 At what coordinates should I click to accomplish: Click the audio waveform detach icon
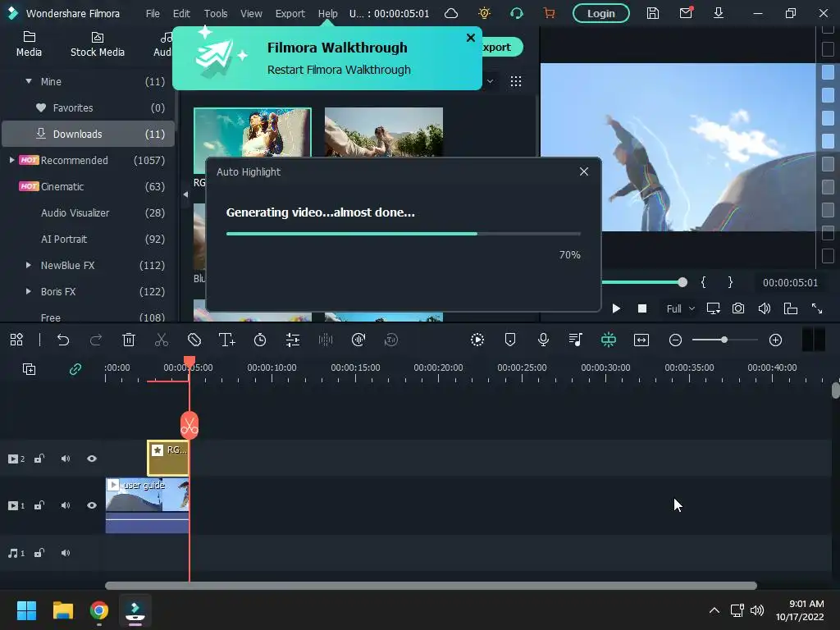326,340
